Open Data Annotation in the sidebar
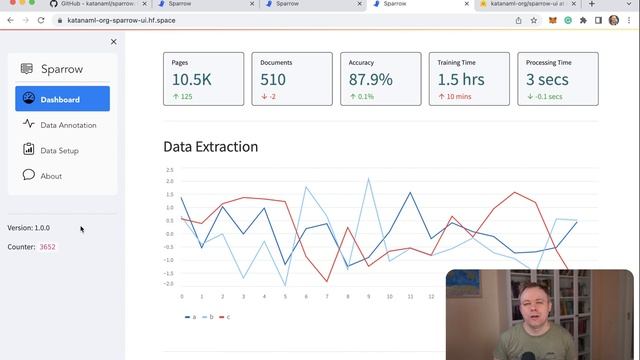The height and width of the screenshot is (360, 640). [62, 125]
